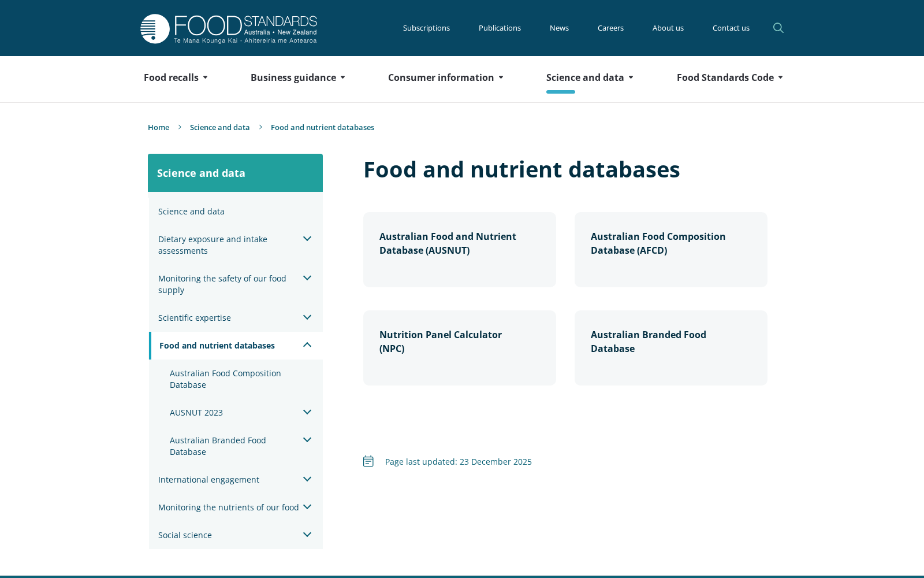The image size is (924, 578).
Task: Open the Business guidance dropdown menu
Action: coord(298,77)
